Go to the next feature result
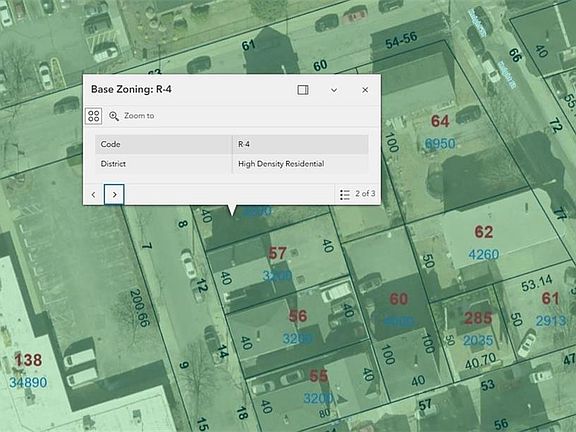This screenshot has width=576, height=432. click(x=114, y=194)
